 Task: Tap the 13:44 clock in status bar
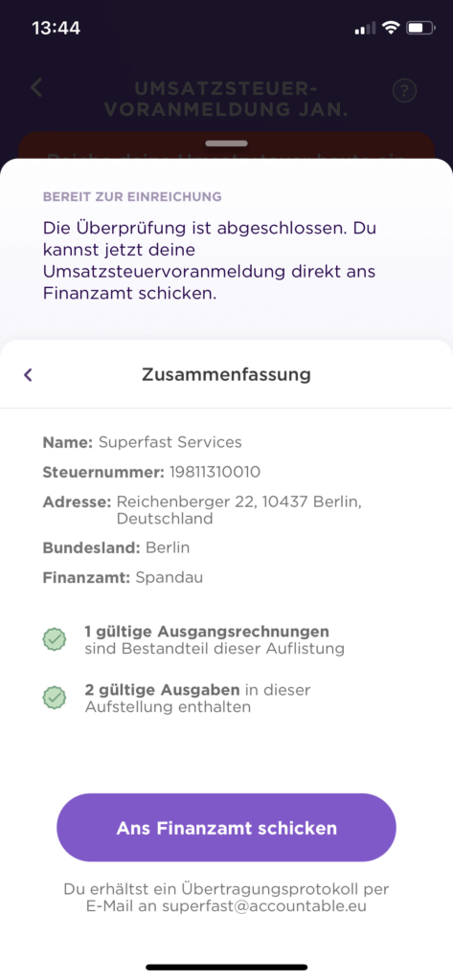click(x=56, y=28)
